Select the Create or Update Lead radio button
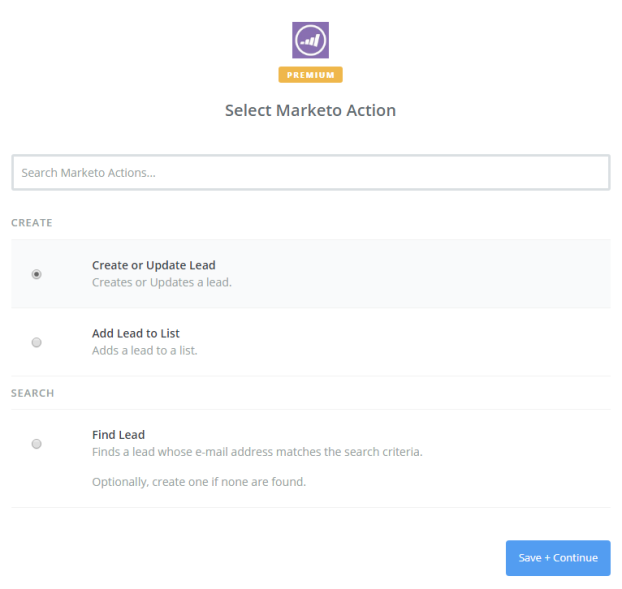622x589 pixels. pos(37,274)
